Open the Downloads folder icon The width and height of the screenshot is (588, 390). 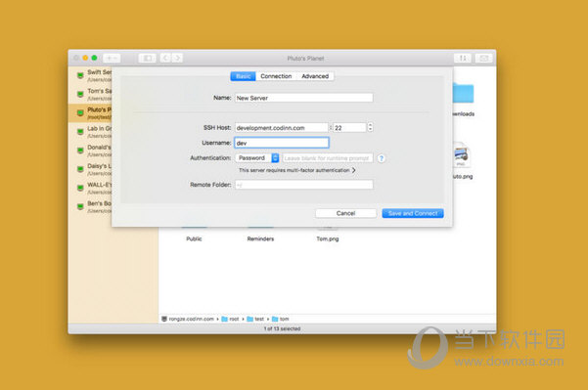click(463, 93)
